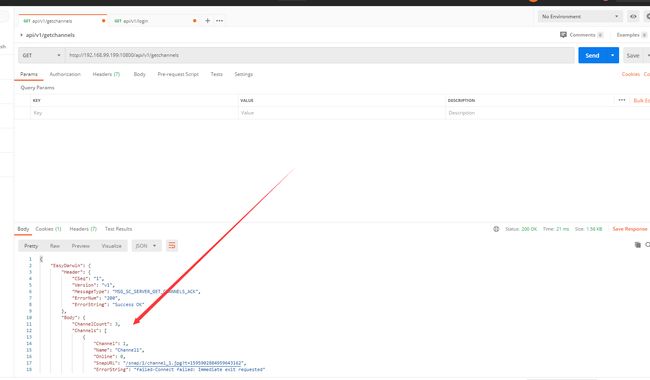Open the response Body tab
Image resolution: width=650 pixels, height=380 pixels.
pos(23,229)
